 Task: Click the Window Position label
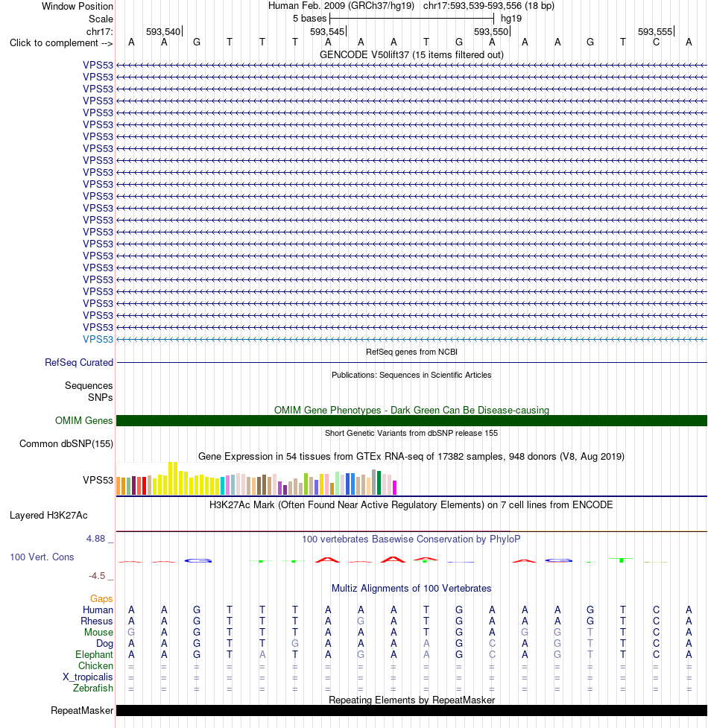pyautogui.click(x=78, y=7)
